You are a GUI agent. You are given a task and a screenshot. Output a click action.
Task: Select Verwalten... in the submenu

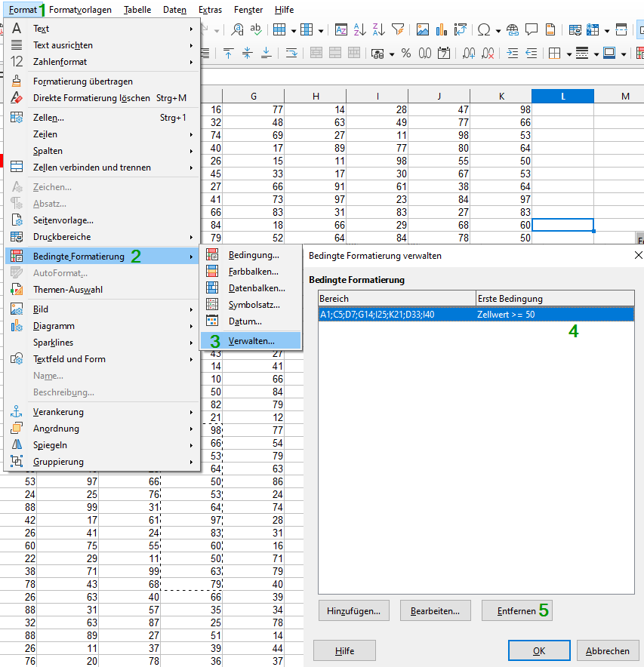(251, 342)
